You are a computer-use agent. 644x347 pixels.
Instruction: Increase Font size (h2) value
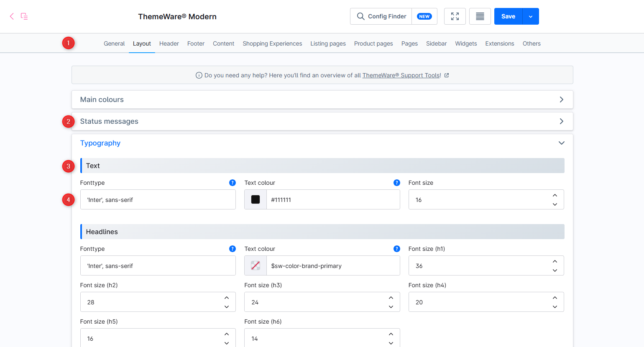pos(227,298)
